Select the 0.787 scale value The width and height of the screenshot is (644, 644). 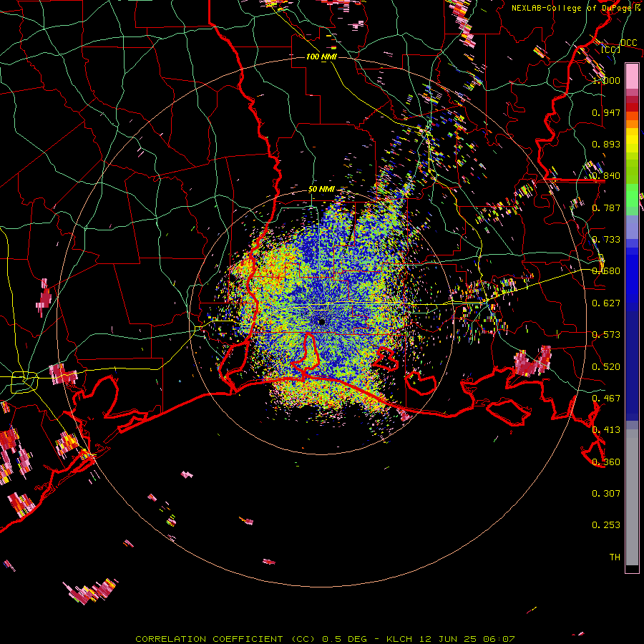click(606, 208)
